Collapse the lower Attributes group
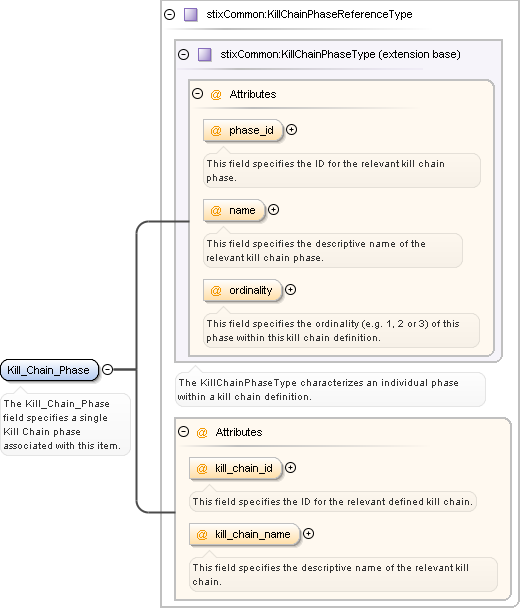 [x=183, y=432]
